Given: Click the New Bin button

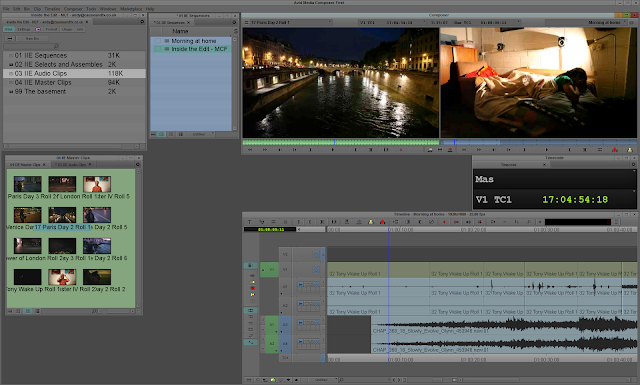Looking at the screenshot, I should pos(32,38).
